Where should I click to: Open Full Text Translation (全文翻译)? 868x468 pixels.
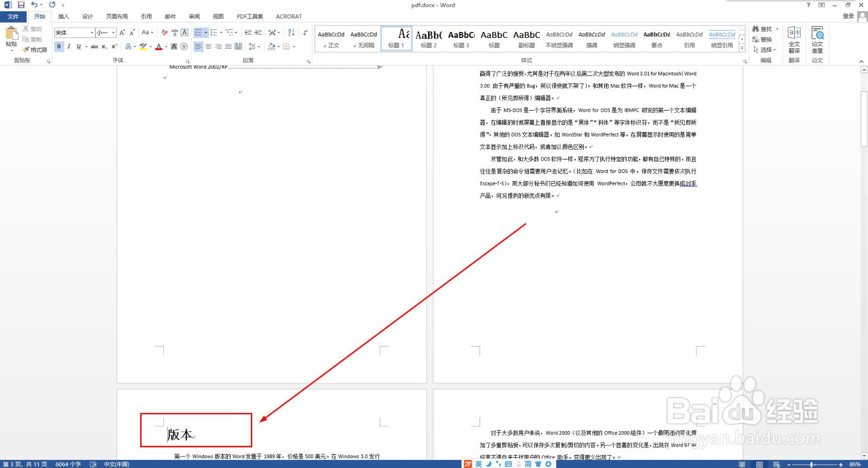tap(794, 40)
